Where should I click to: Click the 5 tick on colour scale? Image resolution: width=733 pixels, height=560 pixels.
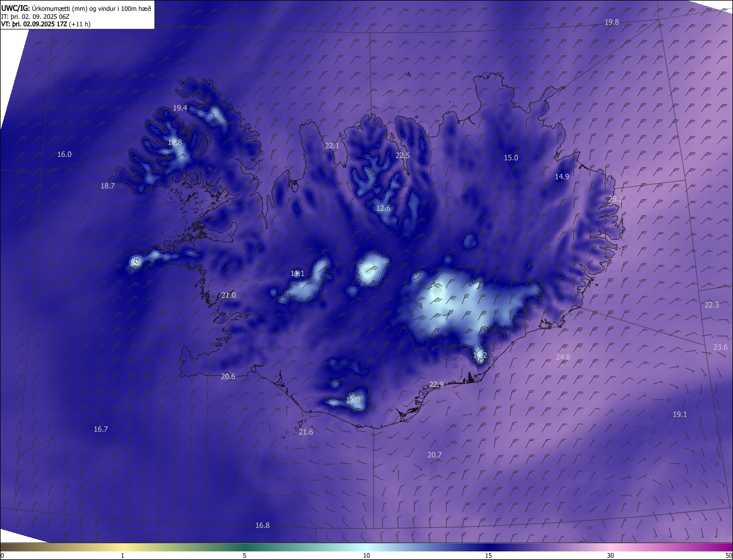pos(245,555)
